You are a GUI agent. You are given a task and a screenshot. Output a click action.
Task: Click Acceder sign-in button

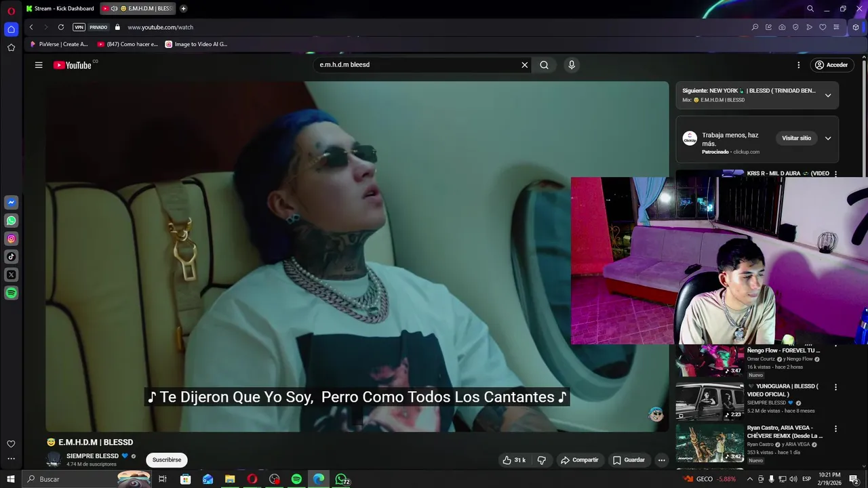(831, 65)
